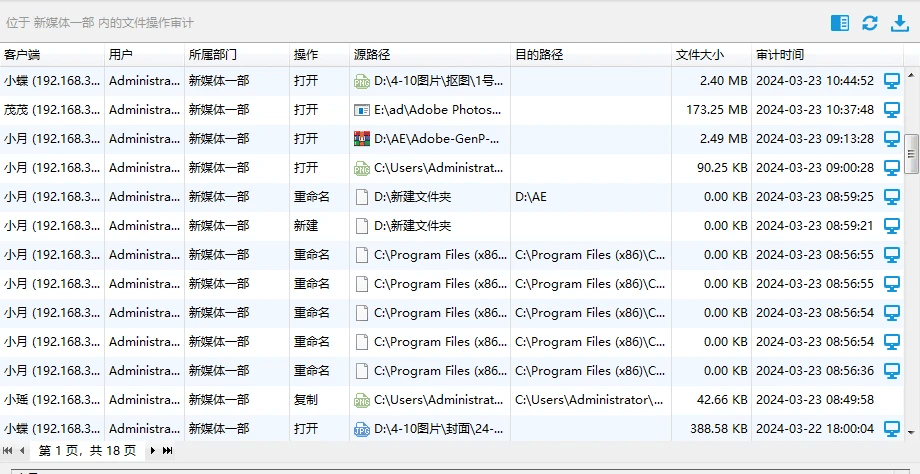Sort by the 客户端 column header
Viewport: 920px width, 474px height.
coord(52,55)
